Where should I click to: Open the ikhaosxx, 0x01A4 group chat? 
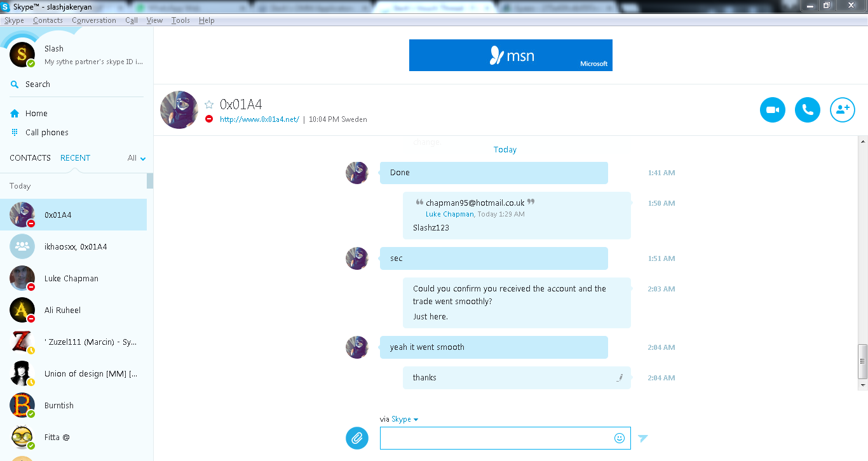pyautogui.click(x=73, y=246)
